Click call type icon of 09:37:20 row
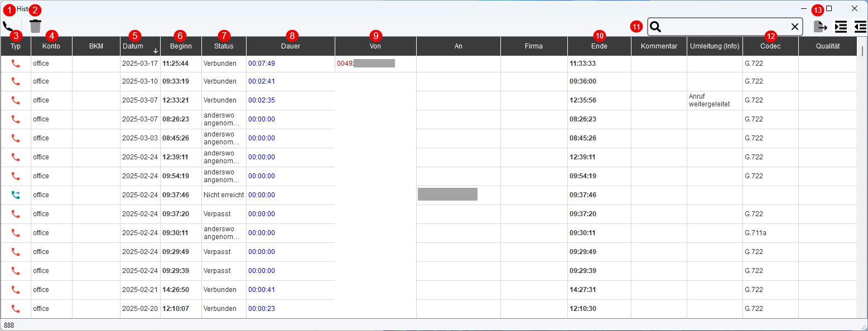Screen dimensions: 868x331 pyautogui.click(x=16, y=214)
